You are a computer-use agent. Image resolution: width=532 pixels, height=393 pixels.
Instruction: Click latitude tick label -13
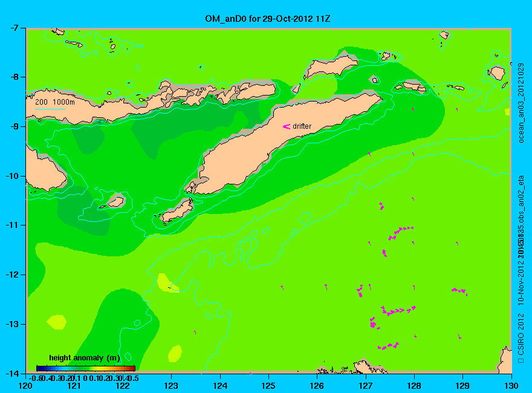tap(12, 324)
